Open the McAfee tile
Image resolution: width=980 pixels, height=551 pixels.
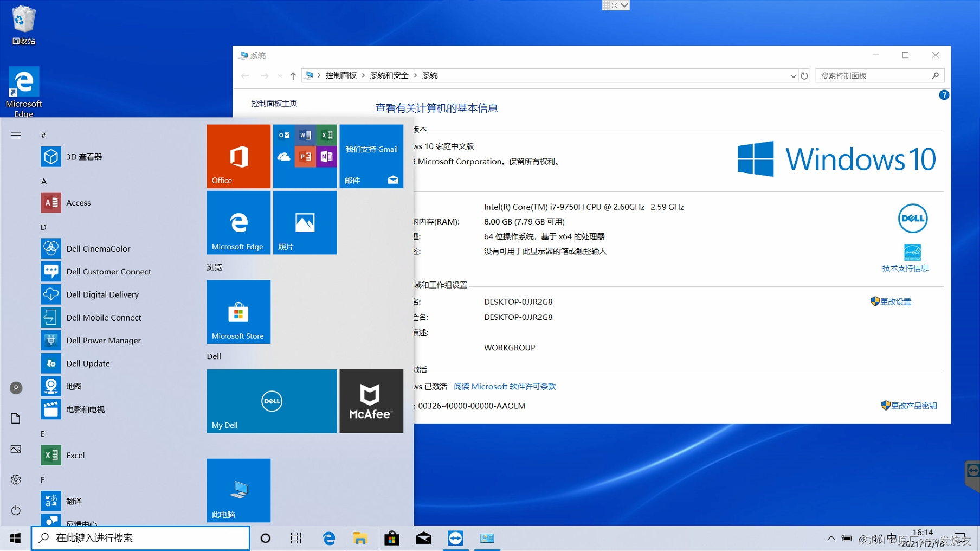click(371, 401)
